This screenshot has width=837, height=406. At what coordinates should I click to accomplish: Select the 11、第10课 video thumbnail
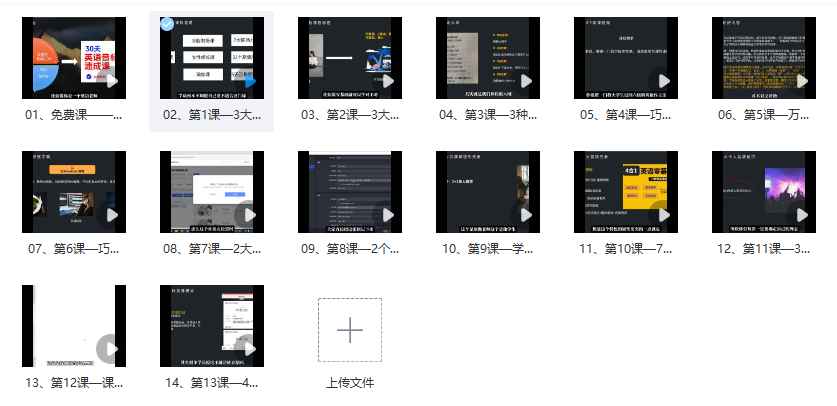coord(625,192)
